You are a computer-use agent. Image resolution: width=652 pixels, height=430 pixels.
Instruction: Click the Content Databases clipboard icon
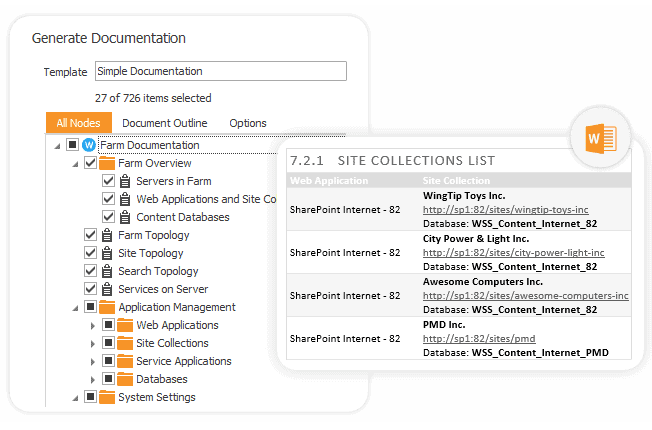(125, 218)
